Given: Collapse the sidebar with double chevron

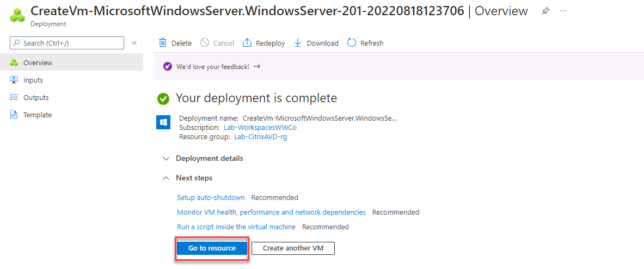Looking at the screenshot, I should click(x=134, y=43).
